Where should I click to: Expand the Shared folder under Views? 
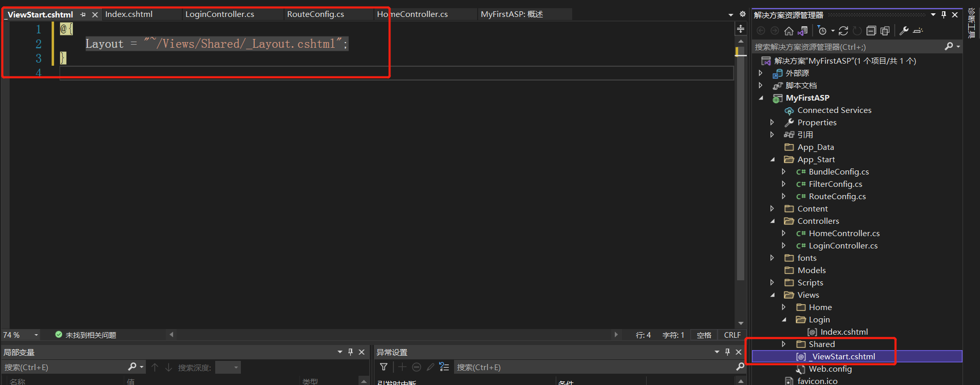point(784,344)
